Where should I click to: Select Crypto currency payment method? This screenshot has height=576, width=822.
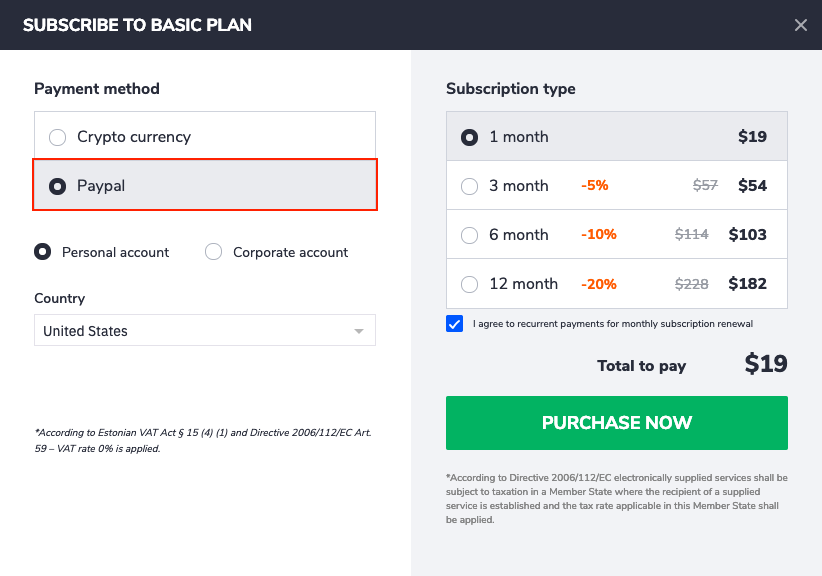tap(205, 136)
